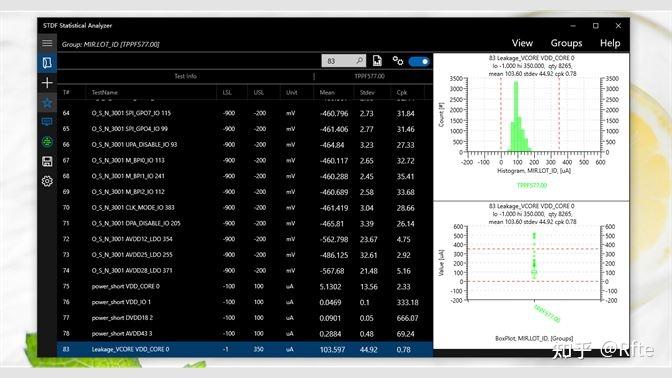The image size is (672, 378).
Task: Select row O_S_N_3001 AVDD28_LDO 371
Action: click(x=245, y=271)
